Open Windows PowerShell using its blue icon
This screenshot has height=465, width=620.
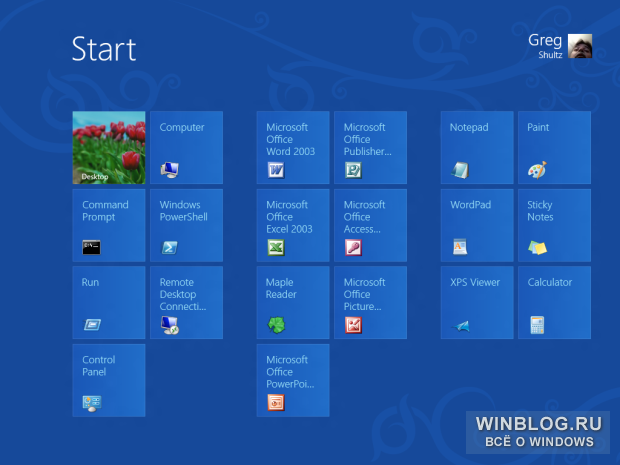point(169,248)
